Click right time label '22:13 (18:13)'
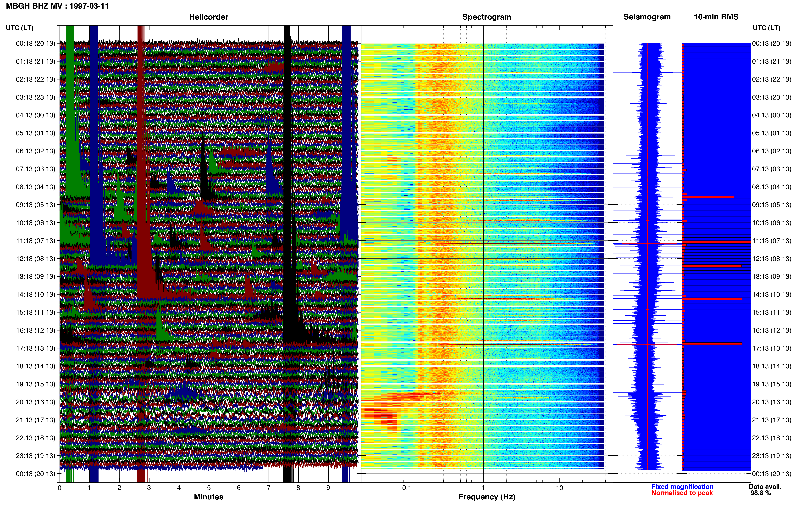Viewport: 812px width, 508px height. (x=772, y=438)
